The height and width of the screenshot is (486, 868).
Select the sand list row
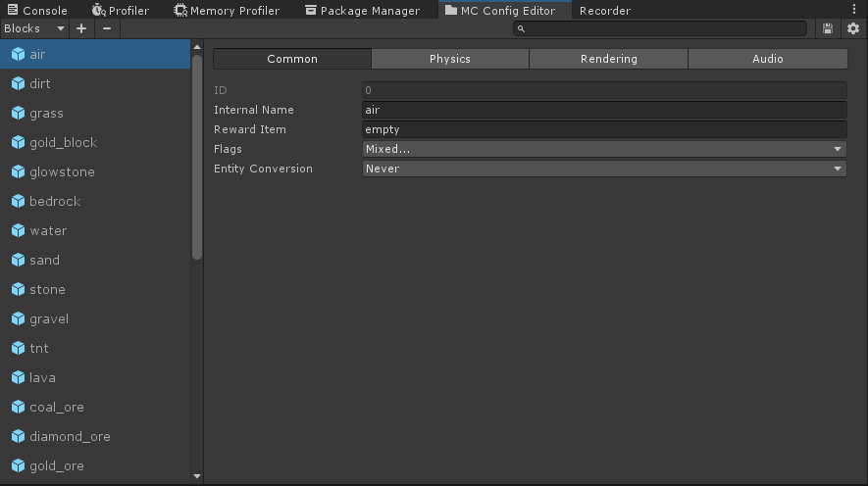click(x=95, y=260)
